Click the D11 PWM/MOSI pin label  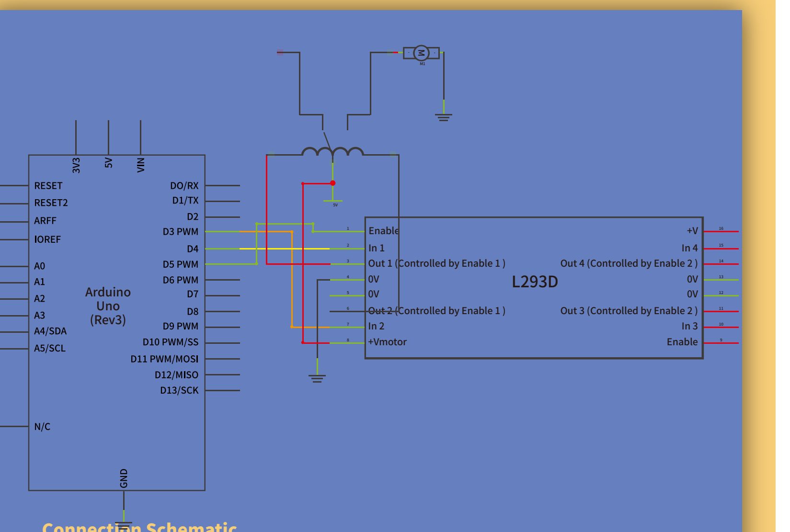tap(164, 359)
